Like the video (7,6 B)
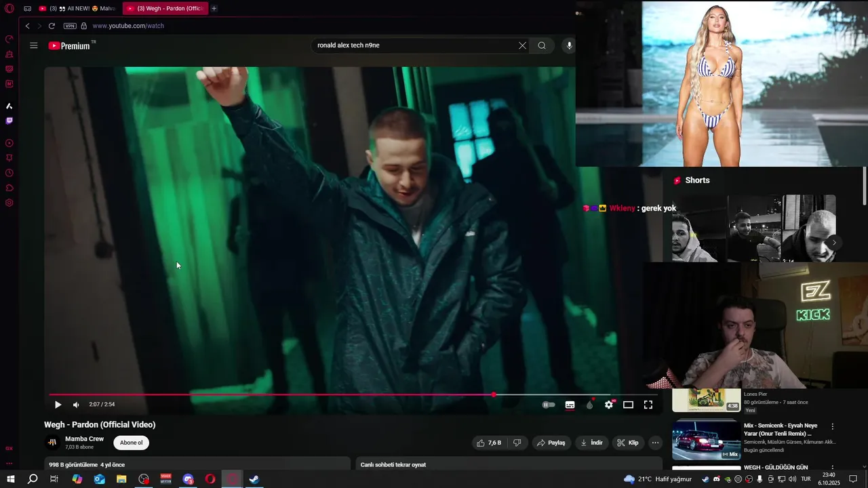The width and height of the screenshot is (868, 488). 489,443
